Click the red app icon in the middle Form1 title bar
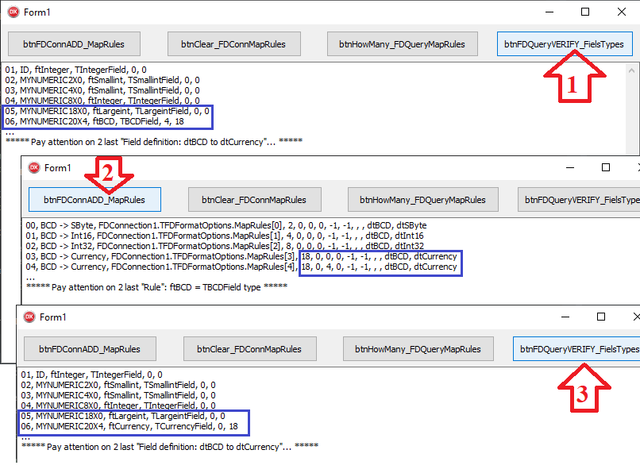The width and height of the screenshot is (640, 468). point(34,168)
